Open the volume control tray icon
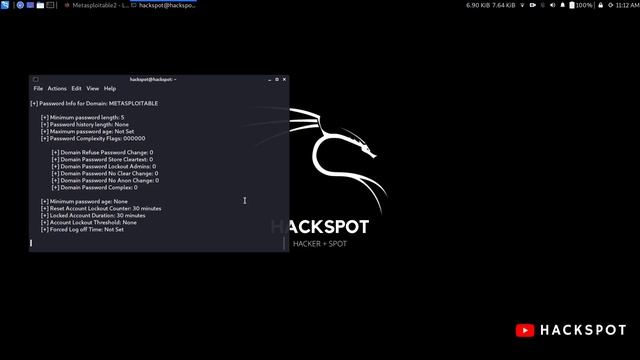This screenshot has height=360, width=640. pyautogui.click(x=552, y=5)
